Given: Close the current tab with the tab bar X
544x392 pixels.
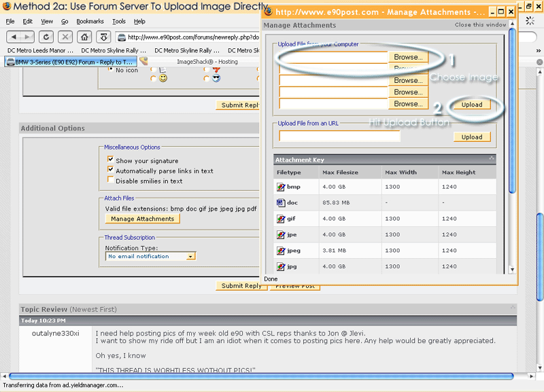Looking at the screenshot, I should tap(539, 62).
